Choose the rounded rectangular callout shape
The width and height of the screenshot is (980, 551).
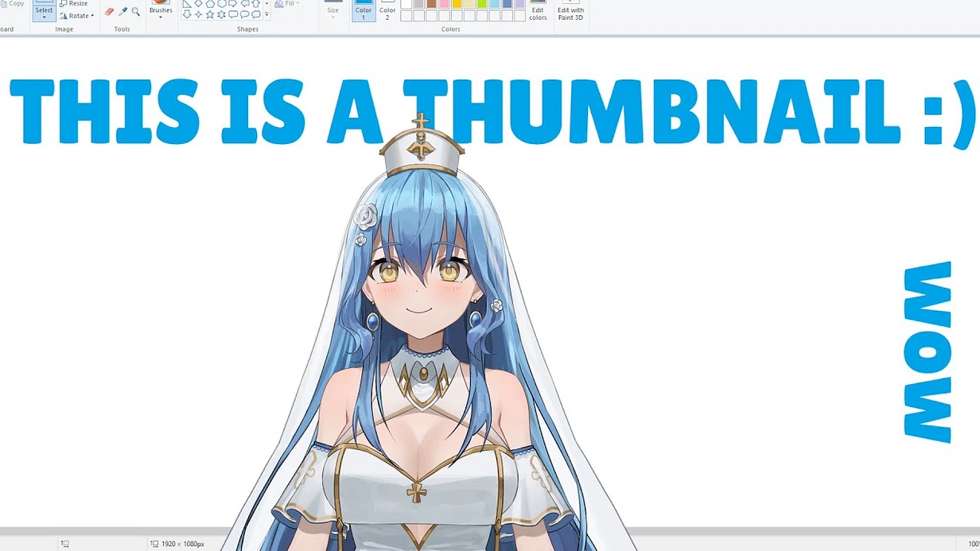(x=233, y=14)
